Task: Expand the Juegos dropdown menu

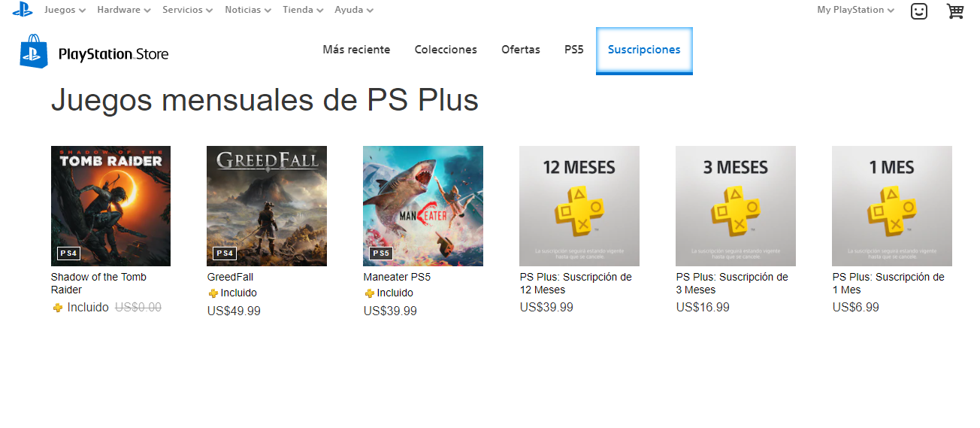Action: coord(65,10)
